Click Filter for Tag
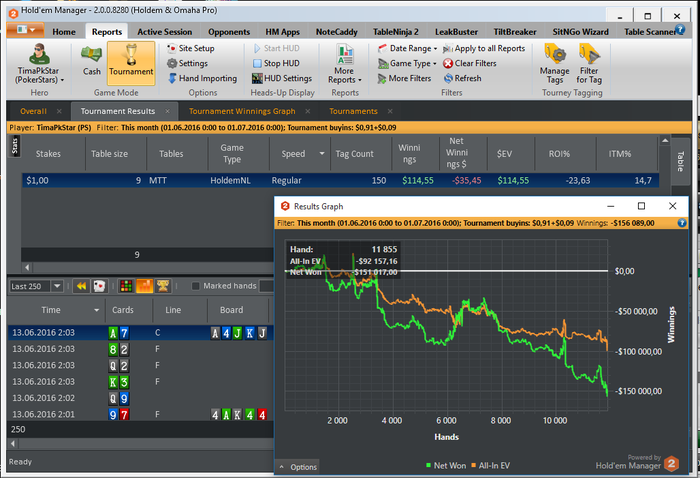This screenshot has height=478, width=700. pos(589,64)
